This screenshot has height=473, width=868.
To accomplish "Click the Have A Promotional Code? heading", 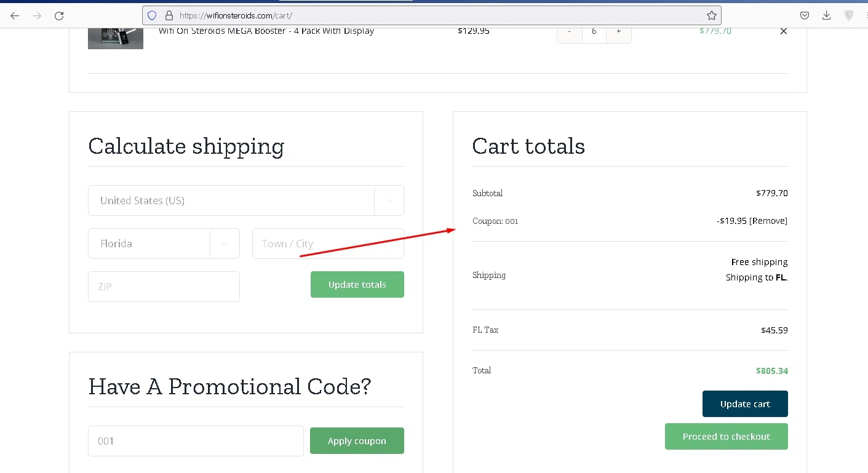I will pos(230,387).
